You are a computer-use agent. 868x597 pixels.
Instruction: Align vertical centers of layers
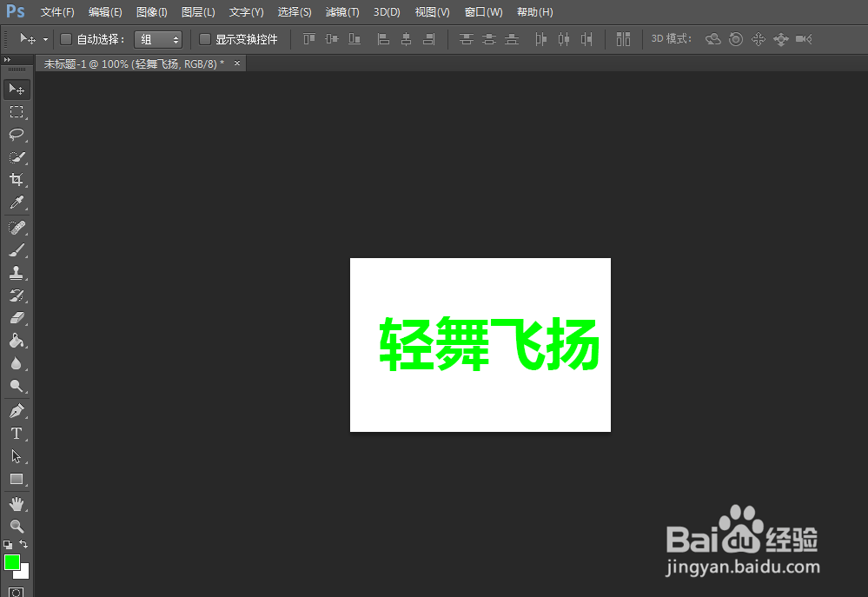point(332,39)
